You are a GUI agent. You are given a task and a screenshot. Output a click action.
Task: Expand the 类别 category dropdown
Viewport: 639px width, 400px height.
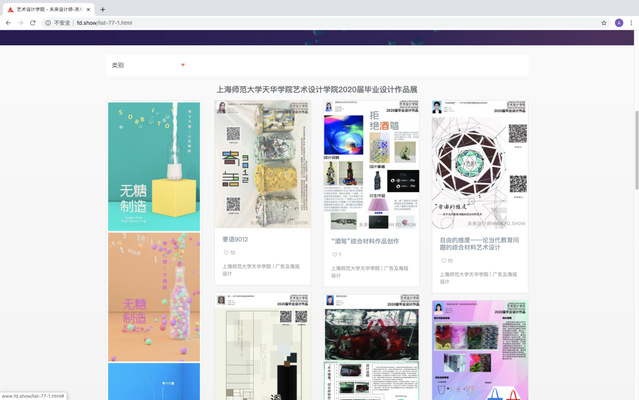(x=148, y=65)
